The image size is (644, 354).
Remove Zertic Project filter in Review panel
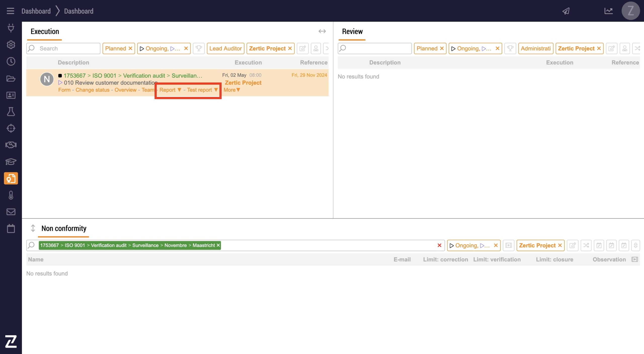(x=599, y=48)
